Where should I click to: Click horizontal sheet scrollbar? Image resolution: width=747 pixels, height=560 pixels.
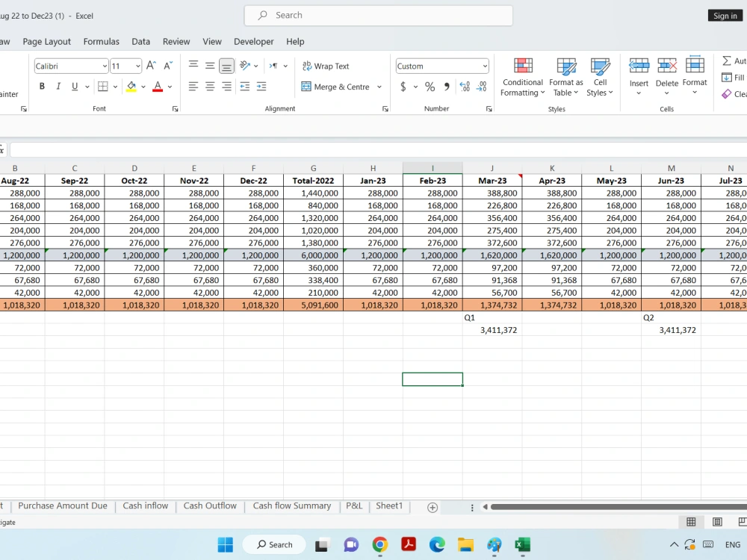tap(619, 507)
